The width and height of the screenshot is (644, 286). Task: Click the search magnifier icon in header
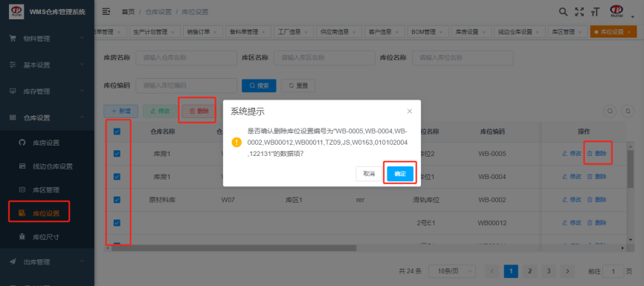564,12
